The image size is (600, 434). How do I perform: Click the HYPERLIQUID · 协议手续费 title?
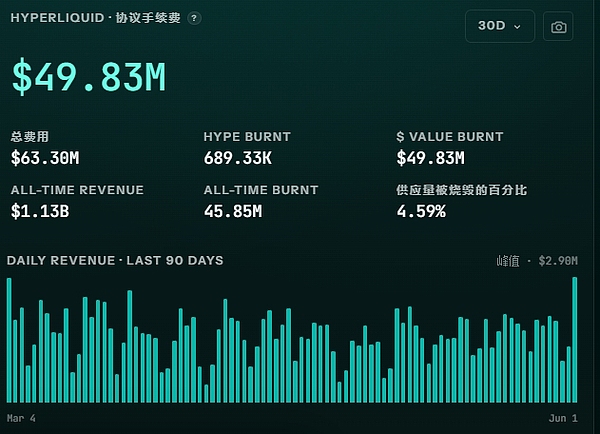click(x=95, y=18)
